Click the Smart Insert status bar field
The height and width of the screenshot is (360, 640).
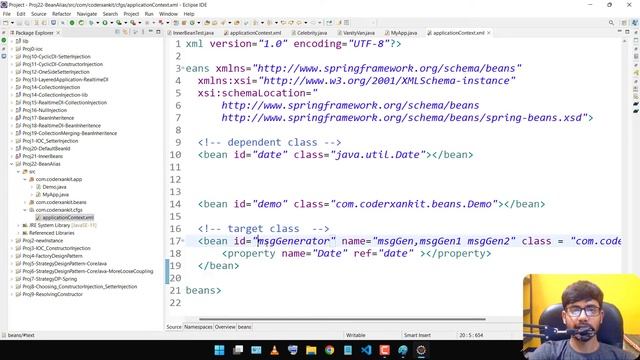[417, 335]
